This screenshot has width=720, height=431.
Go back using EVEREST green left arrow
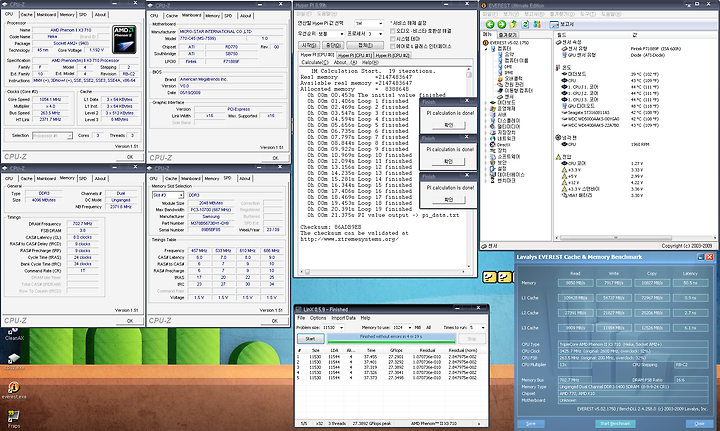point(489,24)
